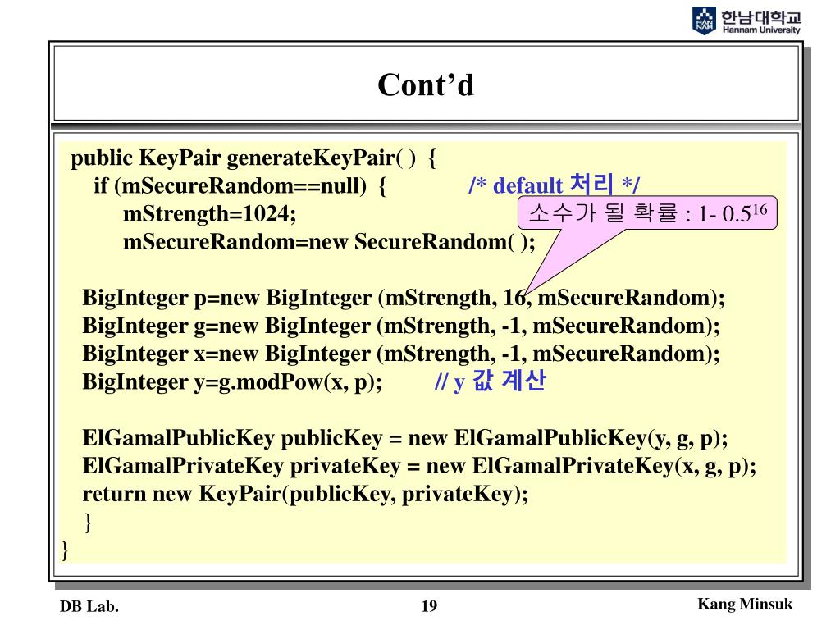Click the Hannam University logo icon
The image size is (840, 630).
pos(703,21)
